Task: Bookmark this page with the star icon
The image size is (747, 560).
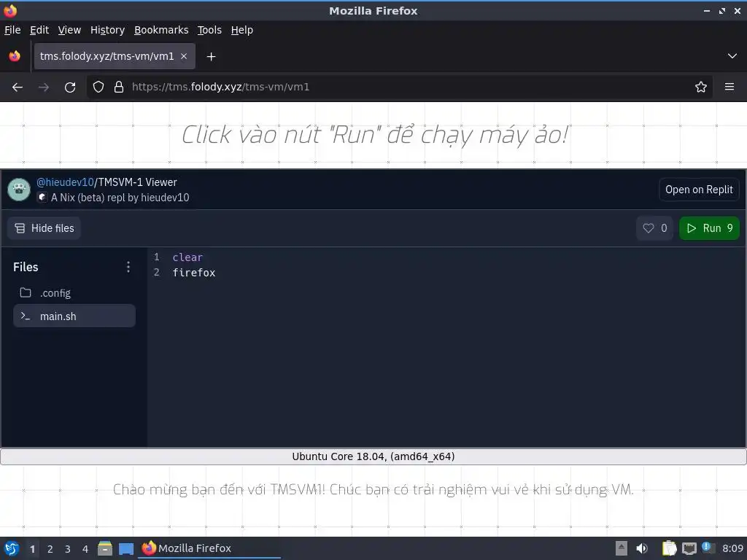Action: point(701,87)
